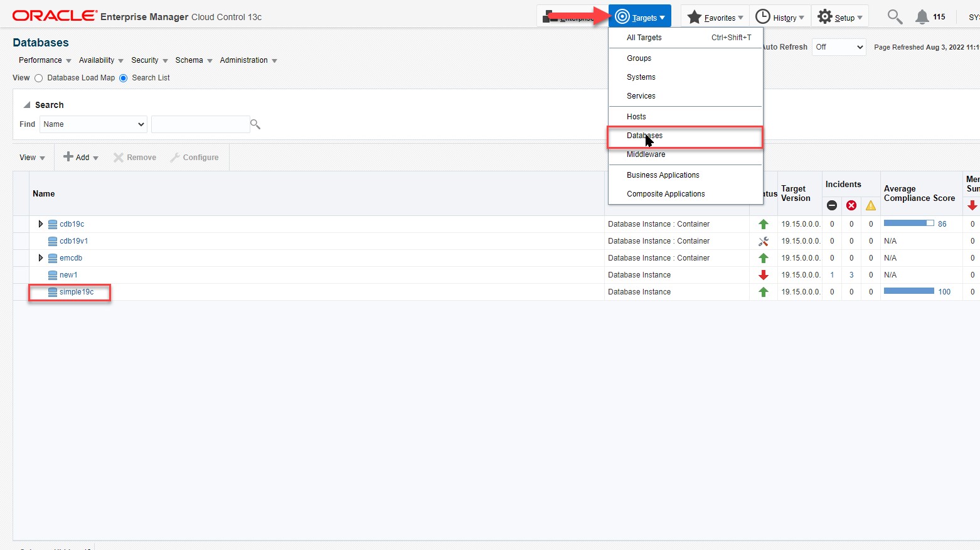The height and width of the screenshot is (550, 980).
Task: Open the Administration dropdown menu
Action: click(x=248, y=60)
